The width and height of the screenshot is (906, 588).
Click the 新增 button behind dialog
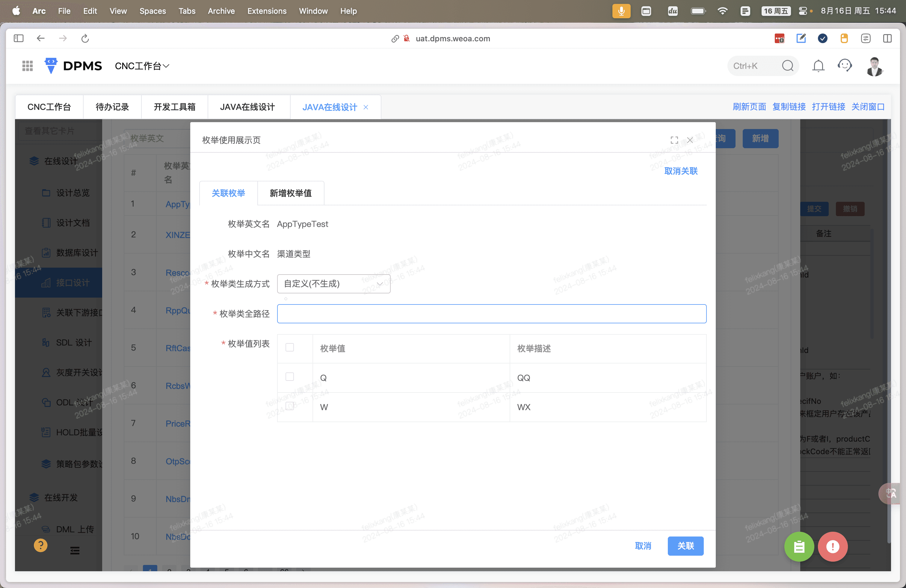tap(760, 138)
